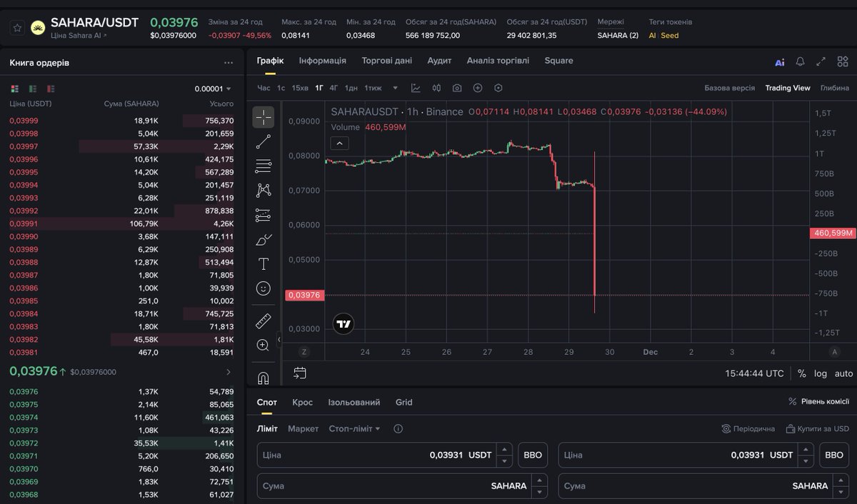857x504 pixels.
Task: Show both buy and sell orders view
Action: pyautogui.click(x=14, y=89)
